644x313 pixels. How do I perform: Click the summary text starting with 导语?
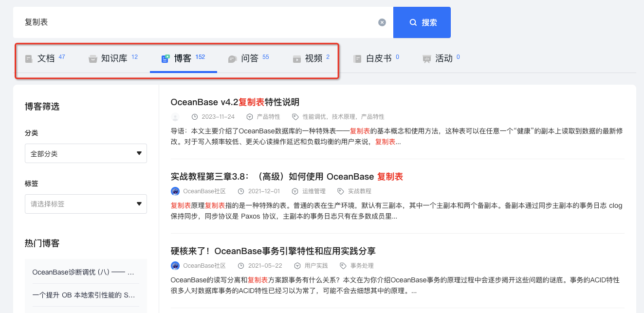pos(397,136)
